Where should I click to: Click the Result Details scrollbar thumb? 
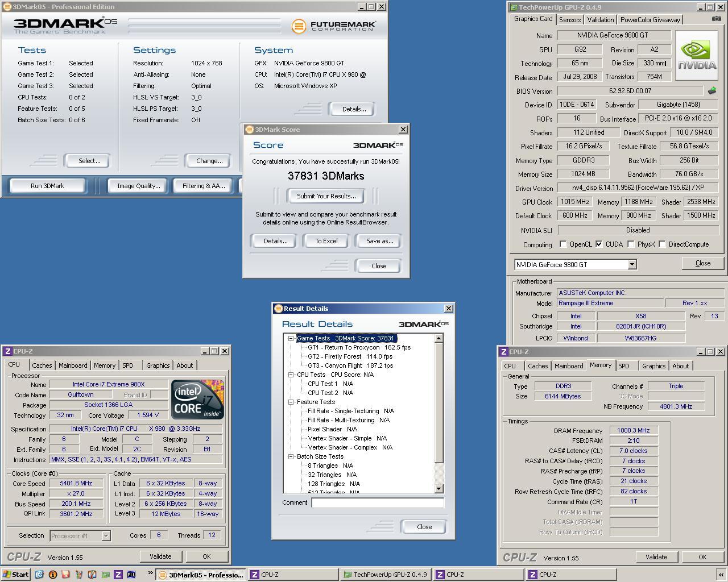pyautogui.click(x=439, y=402)
